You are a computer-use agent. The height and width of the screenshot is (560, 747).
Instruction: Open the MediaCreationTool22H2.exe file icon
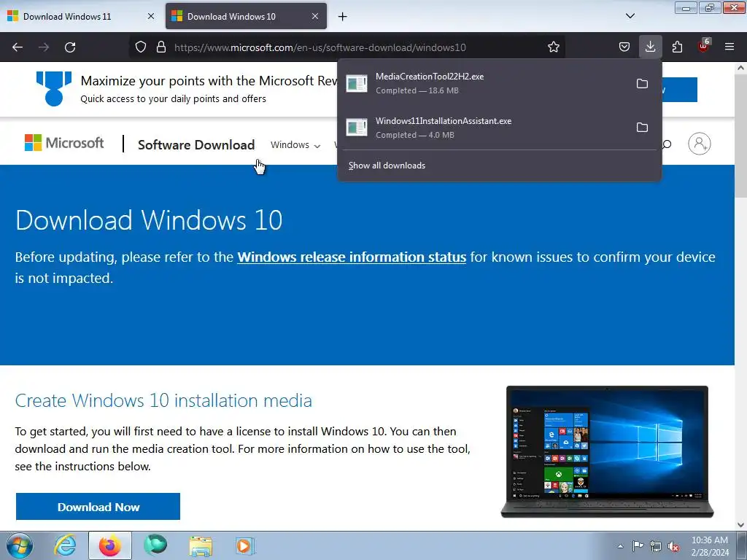point(356,83)
